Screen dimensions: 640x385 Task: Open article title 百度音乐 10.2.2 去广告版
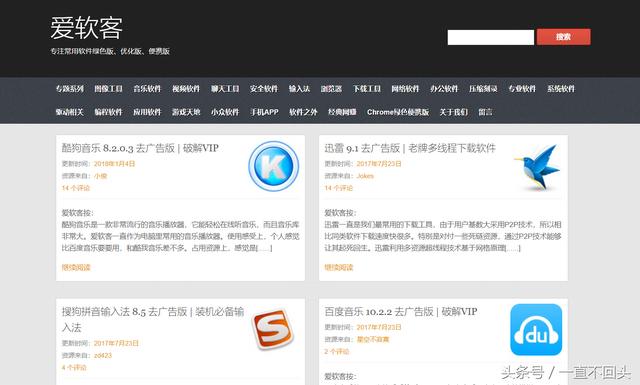(x=401, y=312)
